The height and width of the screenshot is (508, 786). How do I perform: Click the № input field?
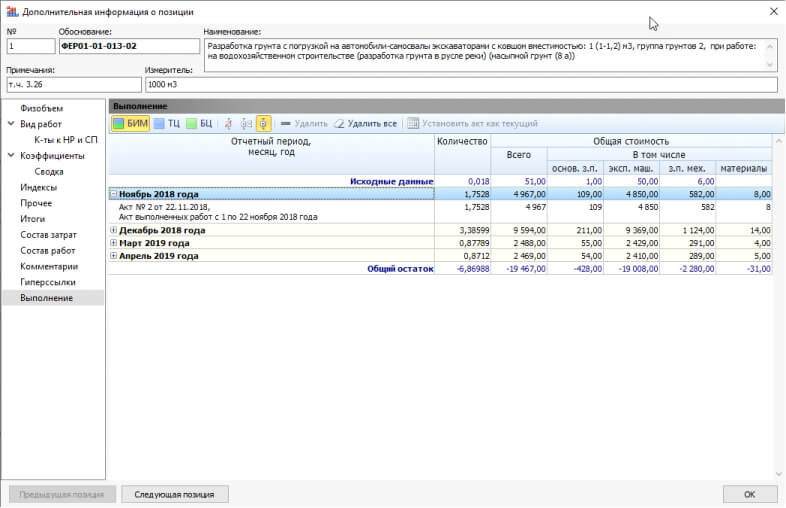click(x=31, y=46)
